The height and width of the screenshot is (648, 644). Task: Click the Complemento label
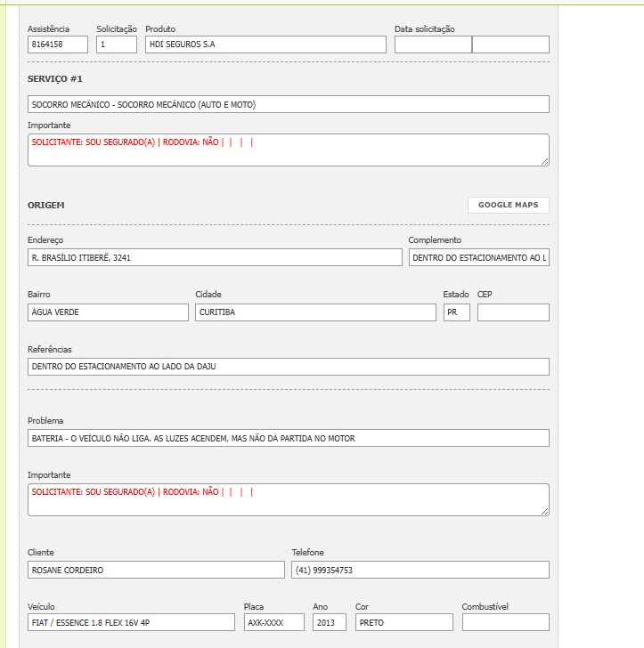(435, 240)
